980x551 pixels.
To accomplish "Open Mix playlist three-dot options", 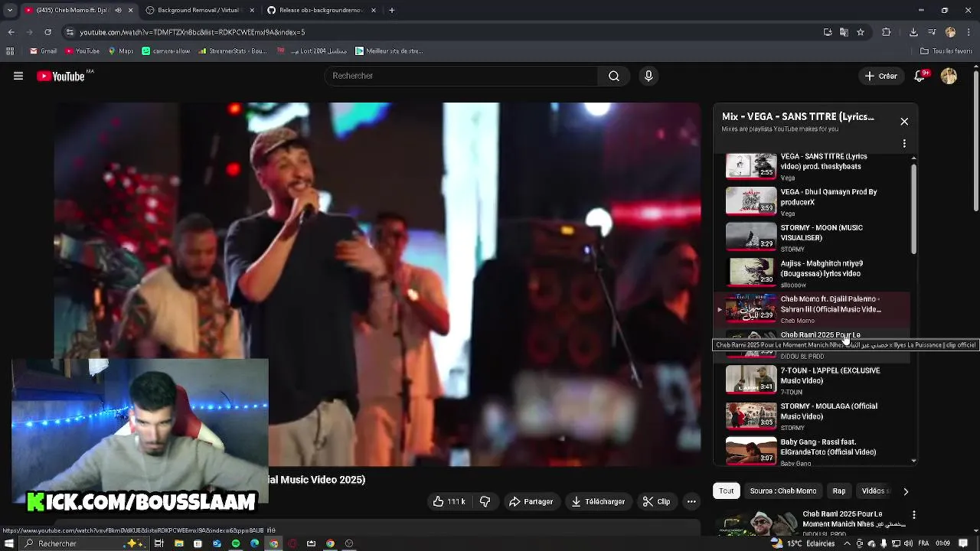I will [904, 143].
